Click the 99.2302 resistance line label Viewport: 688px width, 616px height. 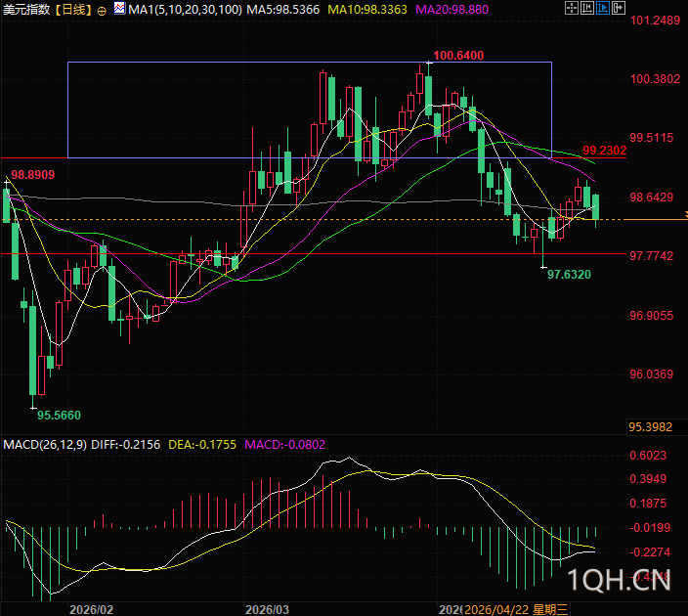605,151
